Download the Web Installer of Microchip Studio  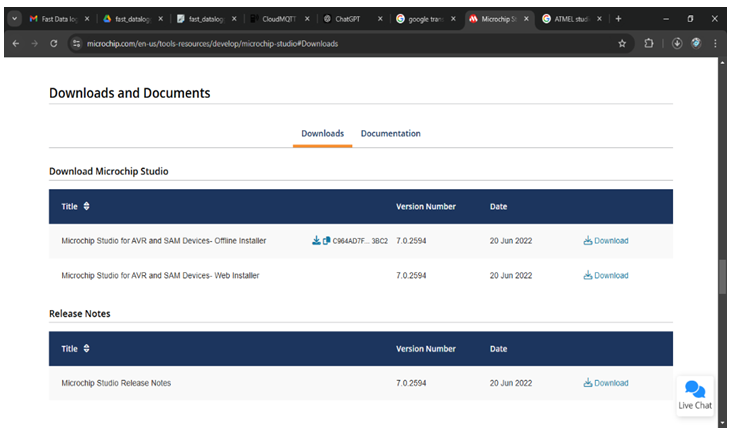pyautogui.click(x=606, y=276)
